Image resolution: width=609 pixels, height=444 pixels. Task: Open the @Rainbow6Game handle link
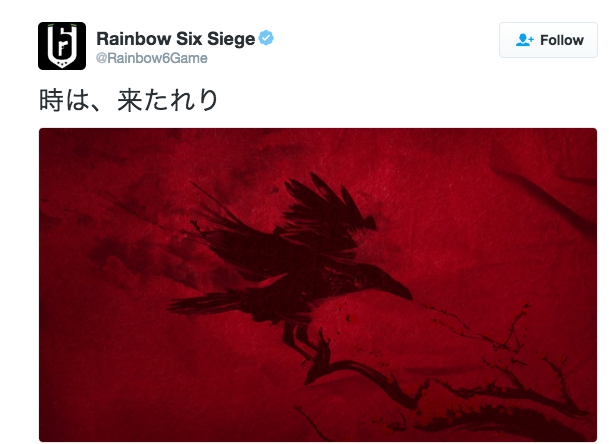pos(151,58)
